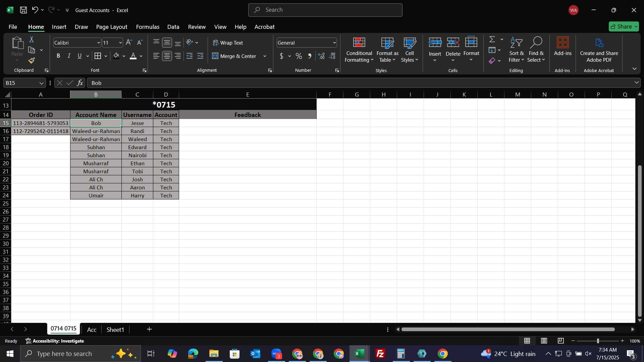
Task: Open the Formulas ribbon tab
Action: click(148, 27)
